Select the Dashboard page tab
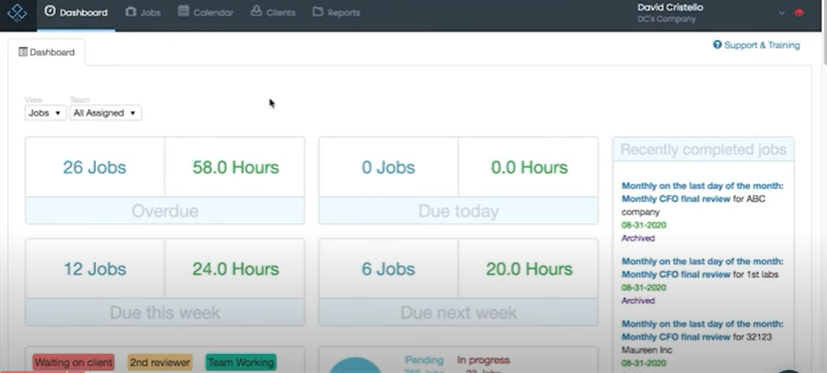Screen dimensions: 827x373 [46, 52]
